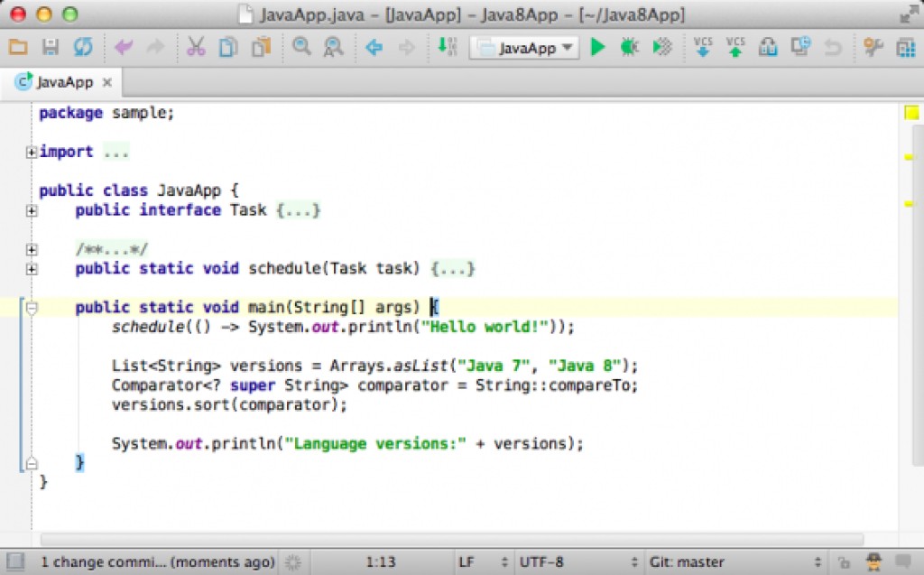This screenshot has width=924, height=575.
Task: Enter full screen with the title bar arrows icon
Action: [909, 15]
